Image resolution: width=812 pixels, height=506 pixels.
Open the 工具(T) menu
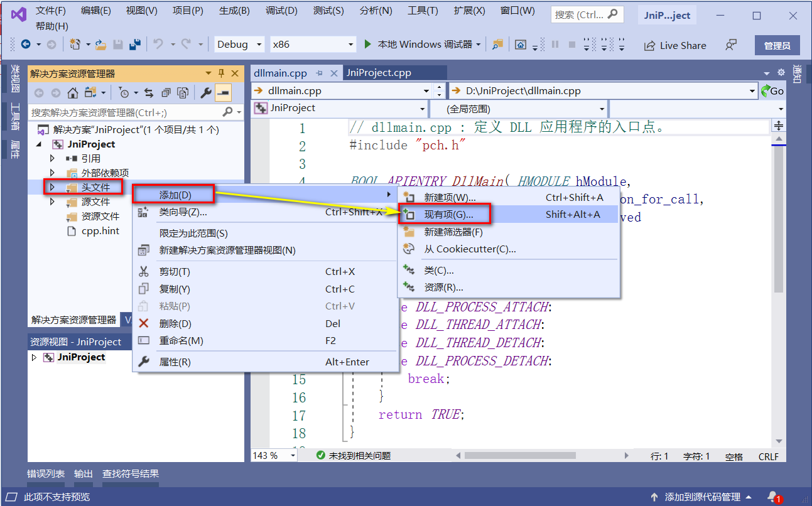pyautogui.click(x=423, y=11)
